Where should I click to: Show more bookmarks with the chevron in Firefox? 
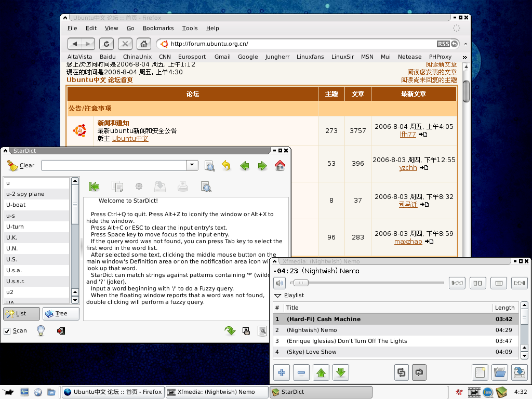(465, 57)
